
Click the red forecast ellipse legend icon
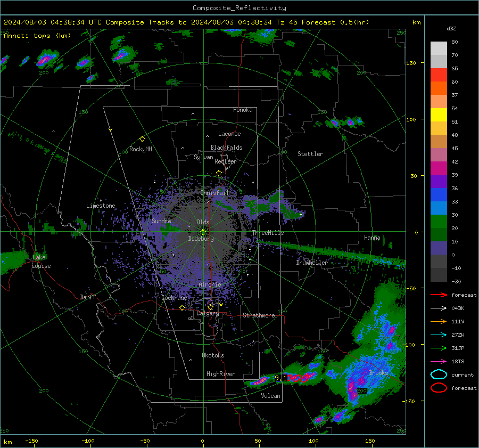(x=439, y=388)
